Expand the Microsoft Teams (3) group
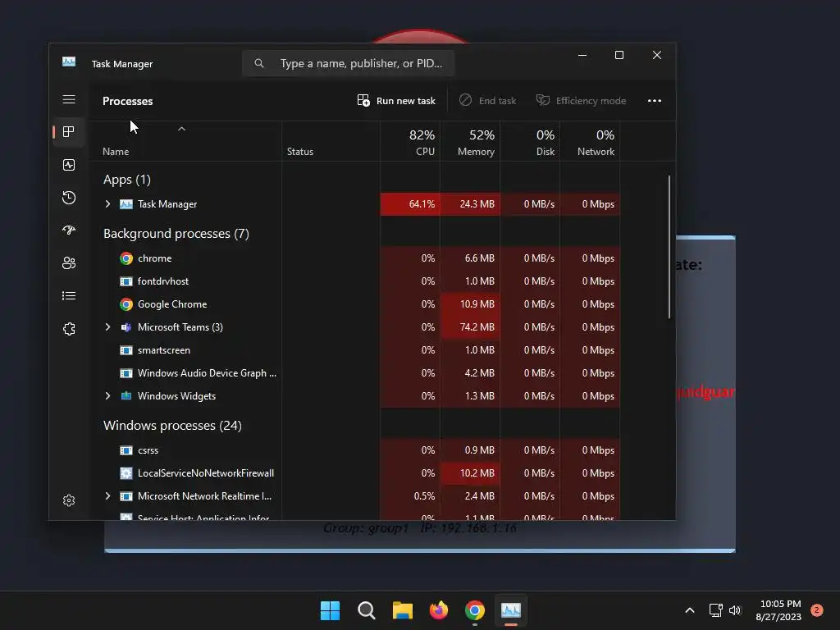840x630 pixels. tap(107, 327)
